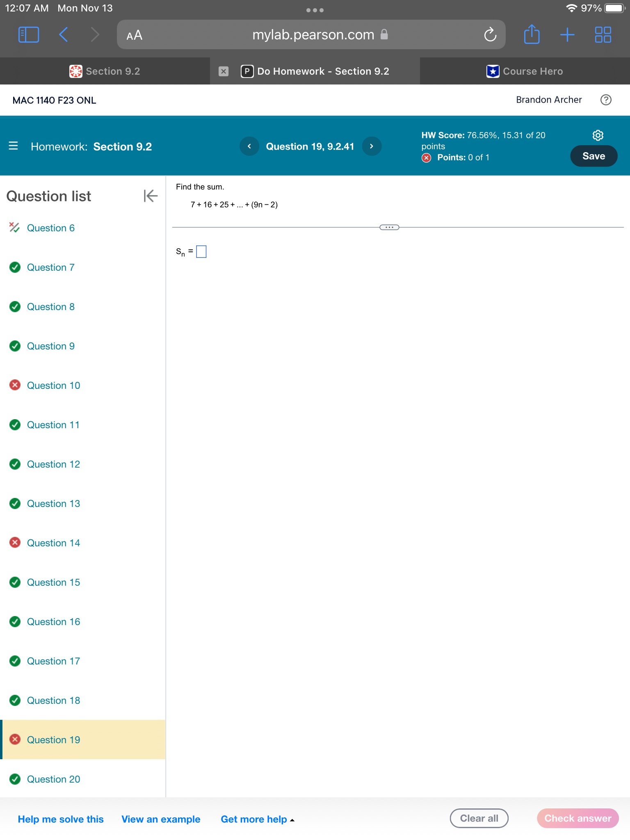Go back with Safari back arrow

click(x=63, y=35)
